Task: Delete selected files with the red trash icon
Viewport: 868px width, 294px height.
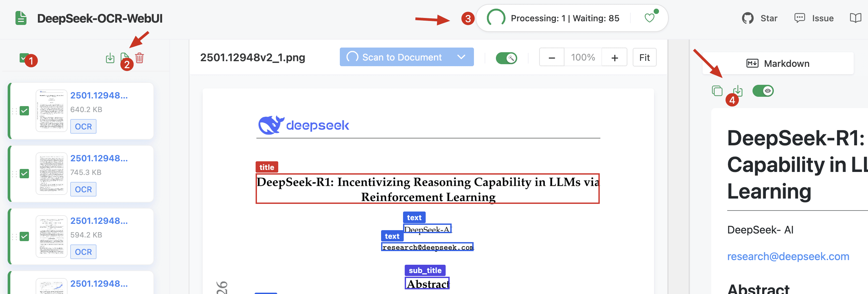Action: pos(139,58)
